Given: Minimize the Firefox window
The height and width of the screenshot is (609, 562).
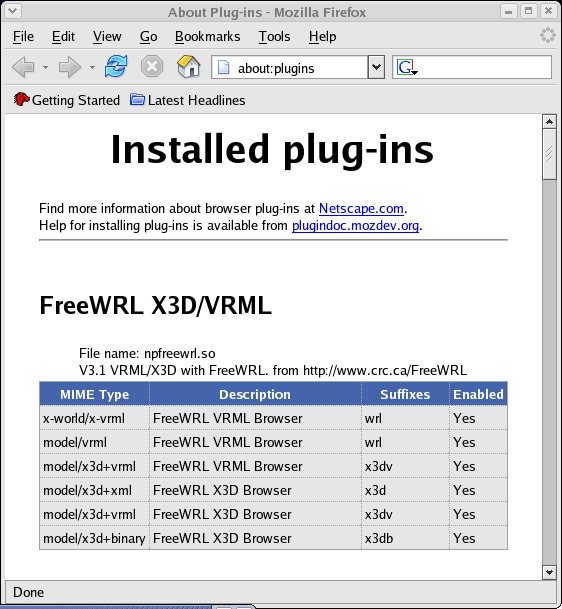Looking at the screenshot, I should [508, 11].
